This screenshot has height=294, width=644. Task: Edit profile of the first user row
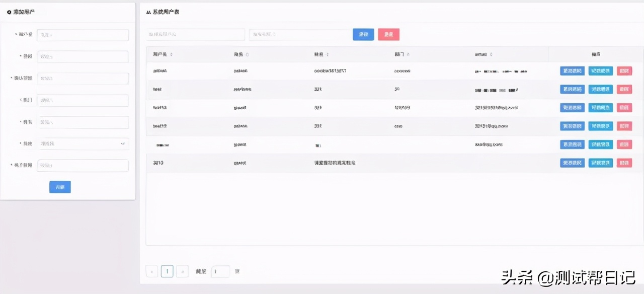[x=572, y=70]
